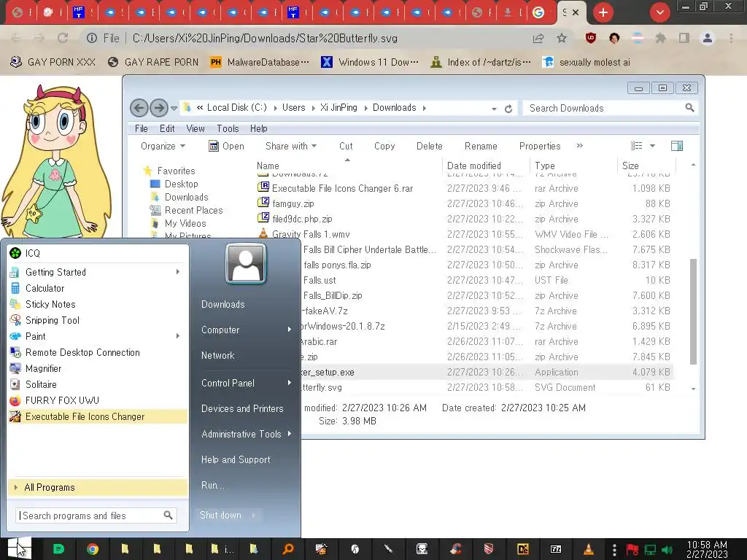
Task: Select the famguy.zip file row
Action: (x=465, y=203)
